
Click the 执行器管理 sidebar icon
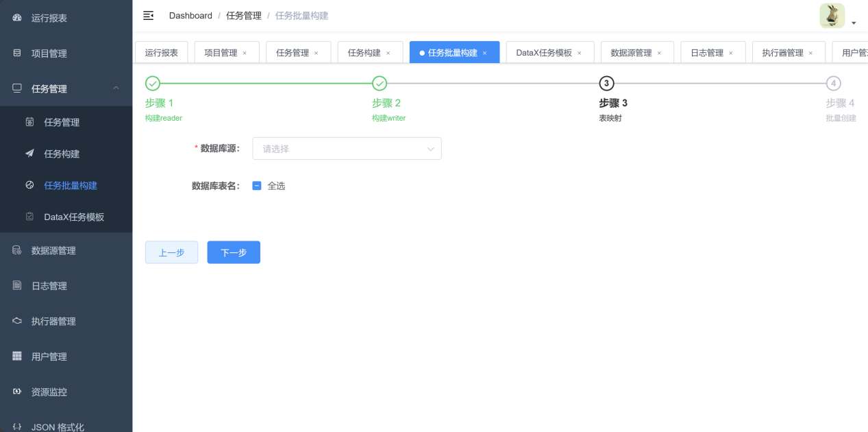[17, 322]
